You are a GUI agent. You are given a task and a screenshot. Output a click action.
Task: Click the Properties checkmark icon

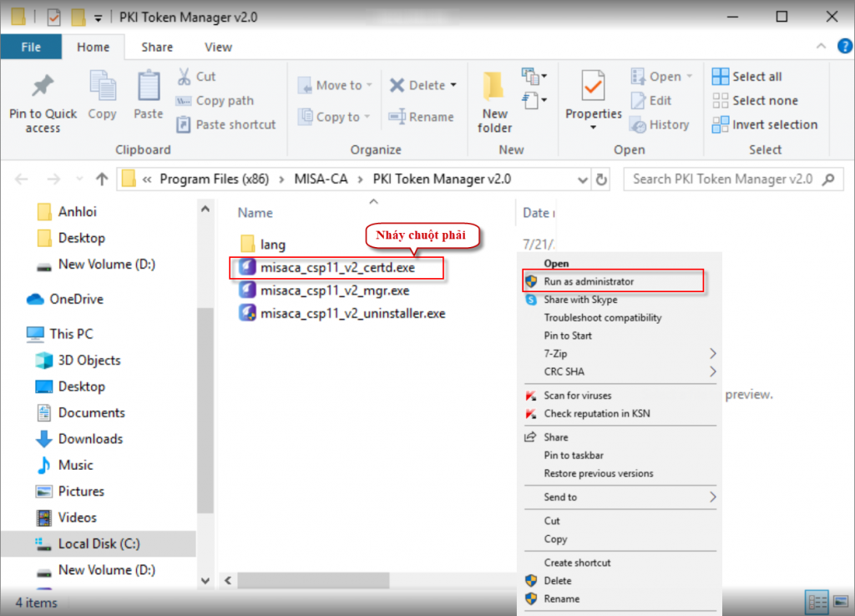pos(593,86)
